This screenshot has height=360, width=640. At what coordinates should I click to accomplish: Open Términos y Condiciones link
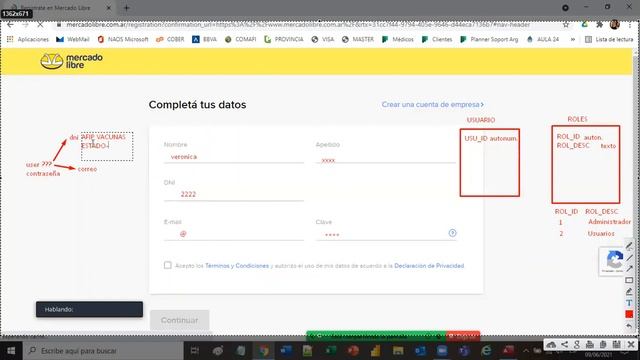237,266
